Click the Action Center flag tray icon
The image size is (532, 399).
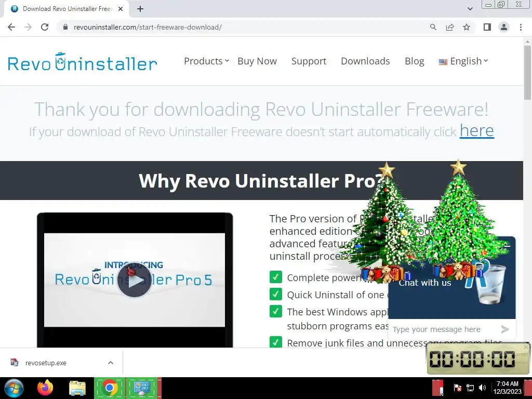point(457,388)
